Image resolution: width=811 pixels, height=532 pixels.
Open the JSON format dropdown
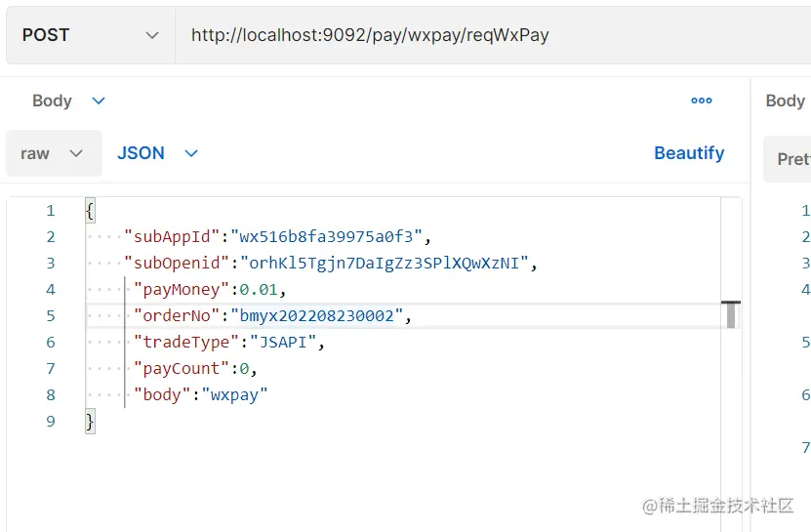(157, 153)
